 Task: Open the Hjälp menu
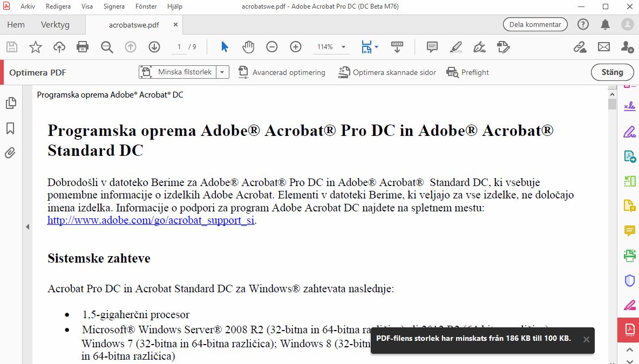pos(174,6)
